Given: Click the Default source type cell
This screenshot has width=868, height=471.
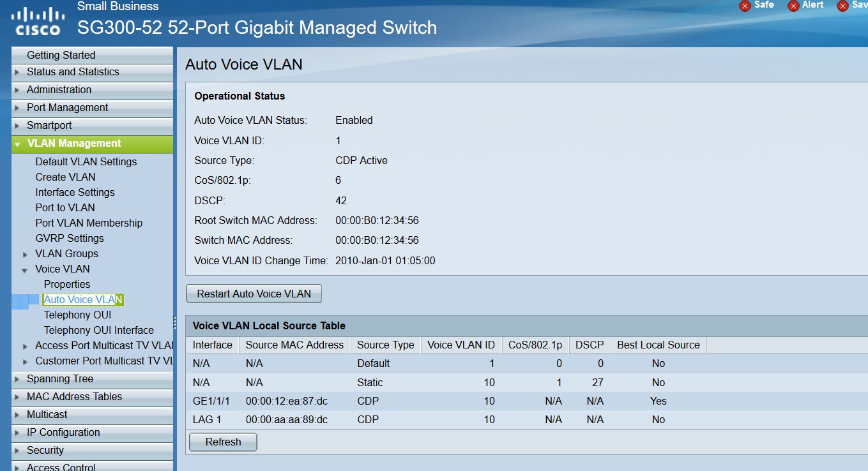Looking at the screenshot, I should coord(374,363).
